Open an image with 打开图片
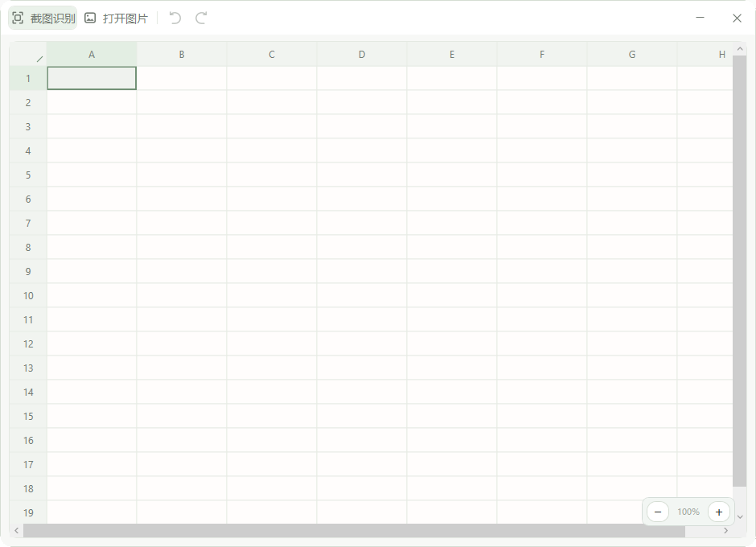Viewport: 756px width, 547px height. [x=116, y=19]
